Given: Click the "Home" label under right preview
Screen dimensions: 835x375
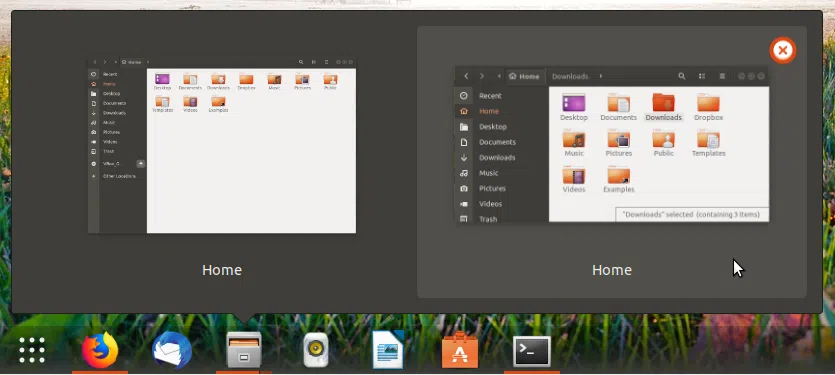Looking at the screenshot, I should point(612,270).
